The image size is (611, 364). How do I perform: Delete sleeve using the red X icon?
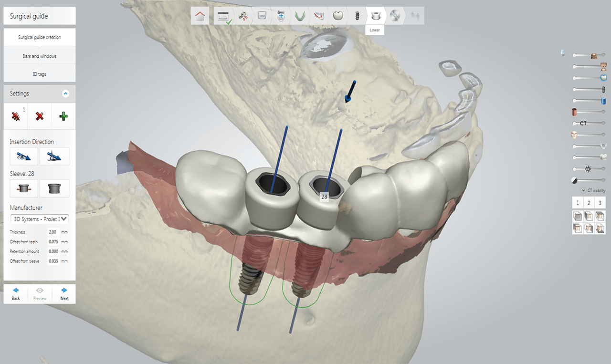pyautogui.click(x=40, y=115)
